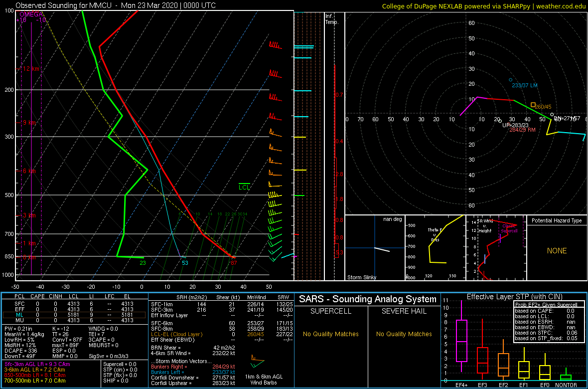Click the 'Bunkers Right = 284/29 kt' line
This screenshot has width=588, height=389.
193,367
